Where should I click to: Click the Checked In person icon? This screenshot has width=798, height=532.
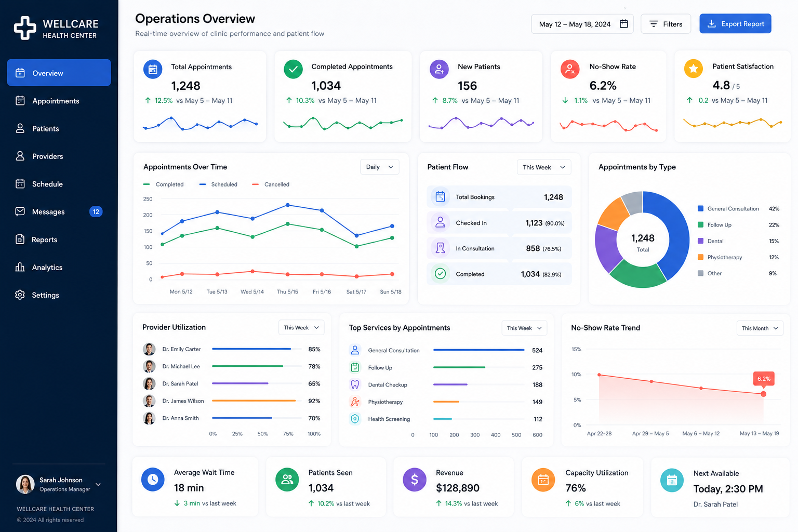[x=440, y=222]
